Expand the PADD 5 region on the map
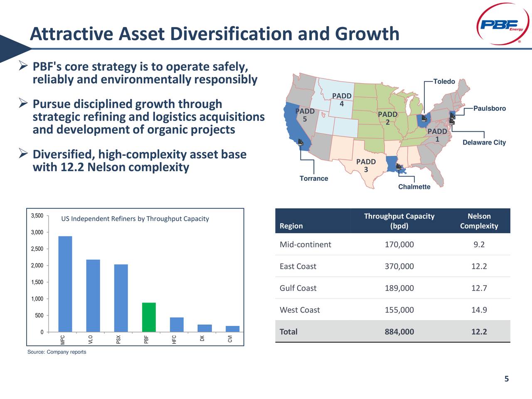 (305, 116)
